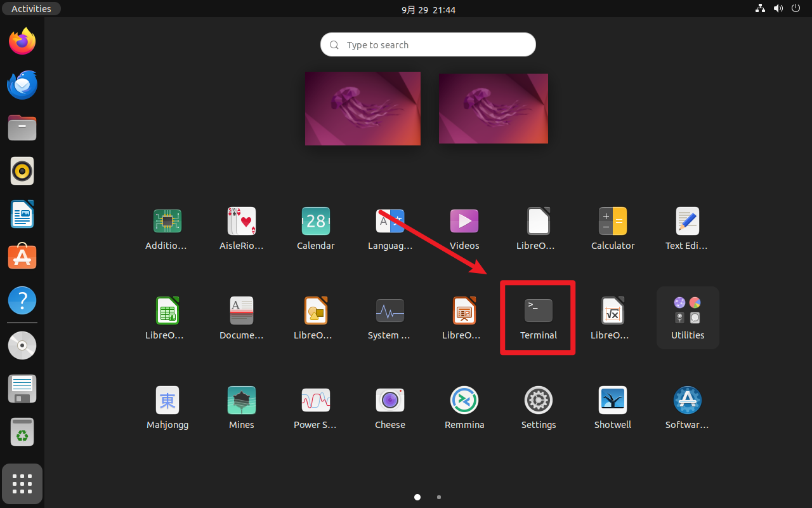
Task: Launch Cheese webcam app
Action: (390, 400)
